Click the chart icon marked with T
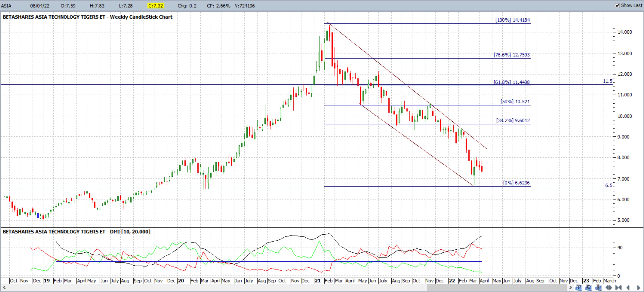This screenshot has width=644, height=292. coord(579,288)
